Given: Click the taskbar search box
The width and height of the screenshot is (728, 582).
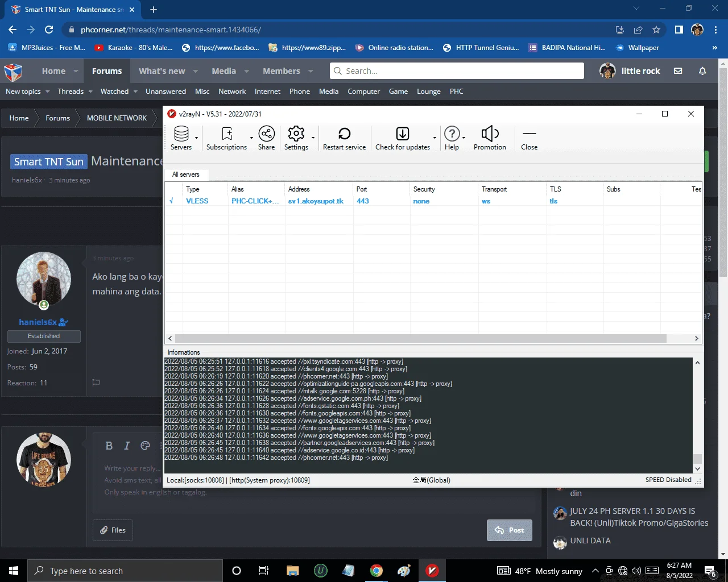Looking at the screenshot, I should (x=125, y=571).
